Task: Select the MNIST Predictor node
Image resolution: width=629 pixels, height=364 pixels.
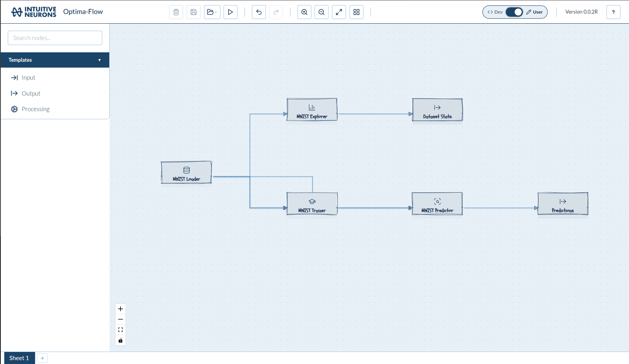Action: pyautogui.click(x=437, y=204)
